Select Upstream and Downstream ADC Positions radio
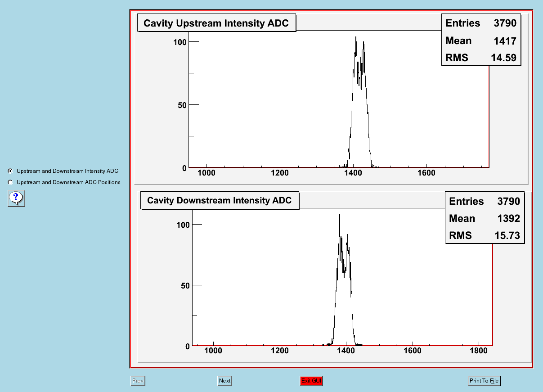This screenshot has width=543, height=392. coord(10,182)
